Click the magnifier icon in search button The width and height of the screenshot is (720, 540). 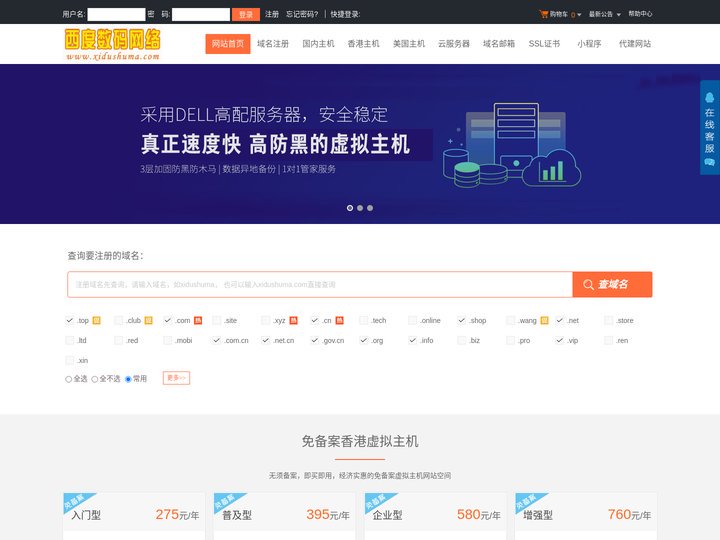[588, 285]
